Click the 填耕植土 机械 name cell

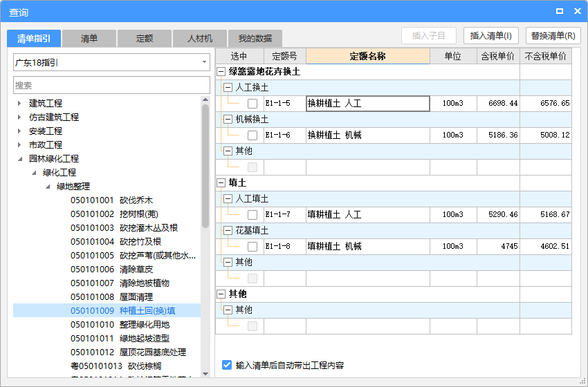click(368, 247)
